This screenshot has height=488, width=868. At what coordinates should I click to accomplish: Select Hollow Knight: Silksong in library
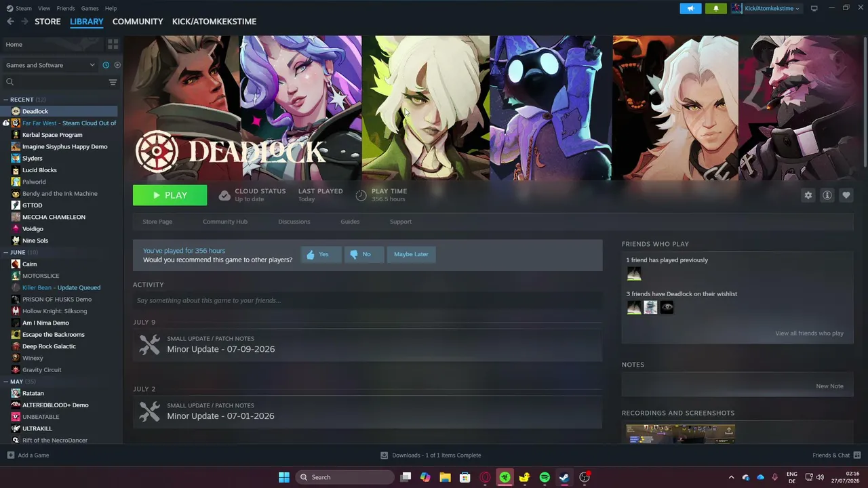(54, 311)
